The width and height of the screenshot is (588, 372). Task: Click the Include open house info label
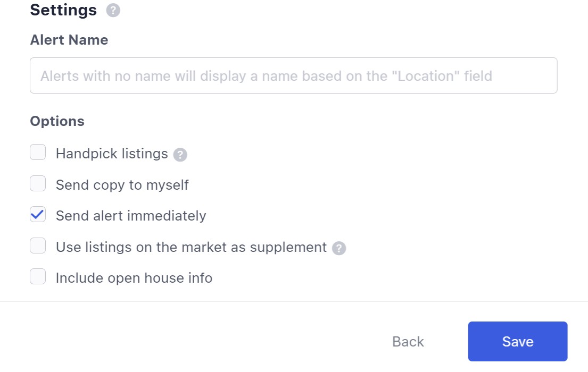[x=134, y=278]
